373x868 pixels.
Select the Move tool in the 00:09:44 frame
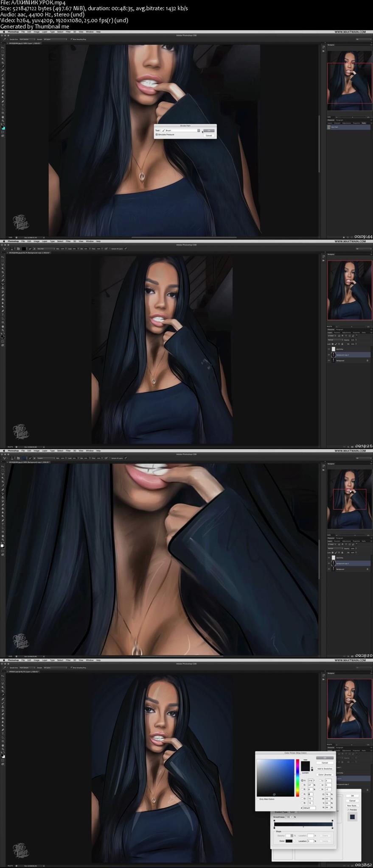coord(3,48)
